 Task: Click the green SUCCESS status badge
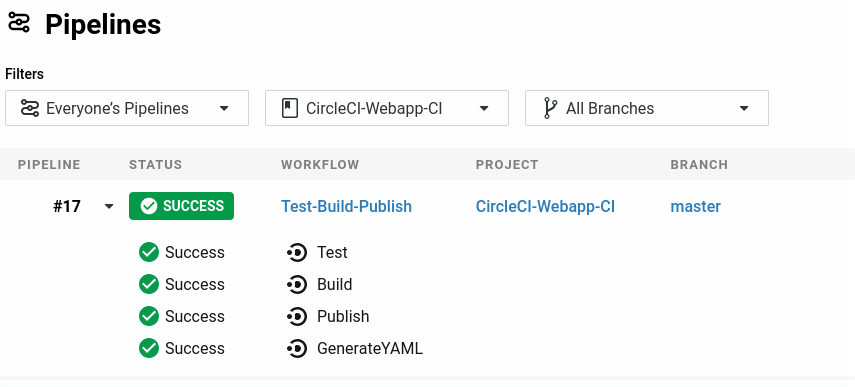(x=182, y=206)
